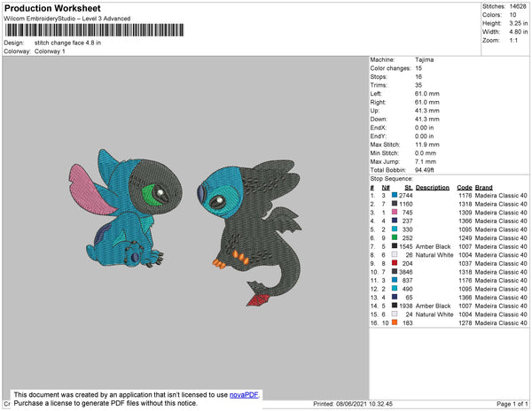
Task: Click the 'St.' column header
Action: (x=409, y=188)
